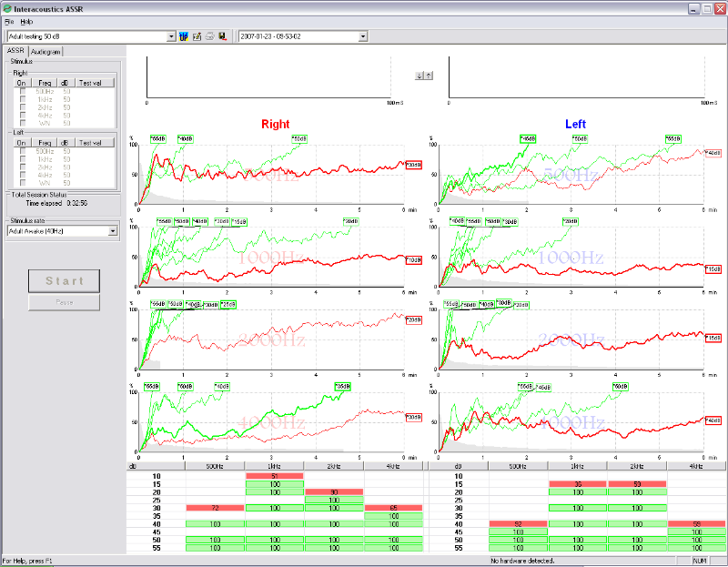Open the Adult testing 50 dB protocol dropdown
Viewport: 728px width, 567px height.
[172, 36]
